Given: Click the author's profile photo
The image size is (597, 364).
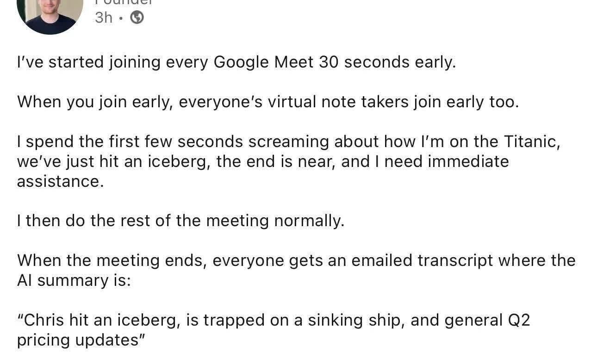Looking at the screenshot, I should tap(50, 14).
